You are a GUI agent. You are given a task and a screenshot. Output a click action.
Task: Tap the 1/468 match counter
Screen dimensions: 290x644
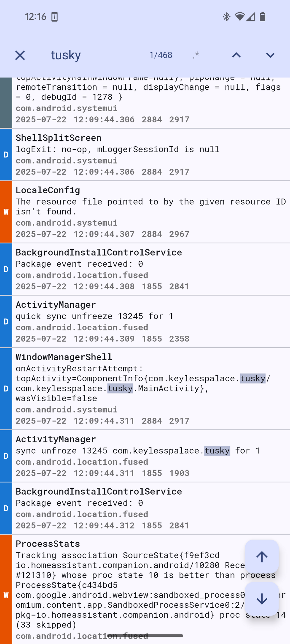click(161, 55)
